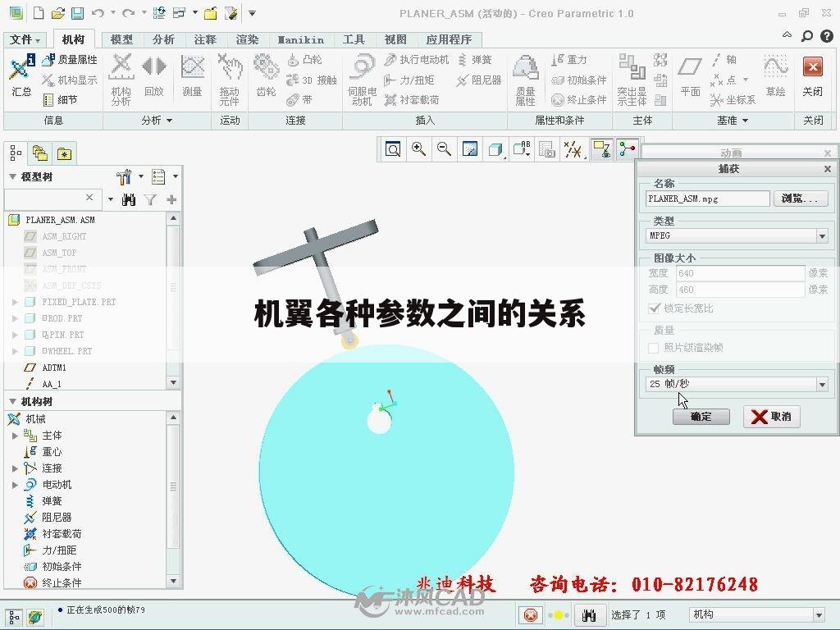This screenshot has width=840, height=630.
Task: Click the zoom in magnifier icon
Action: tap(418, 149)
